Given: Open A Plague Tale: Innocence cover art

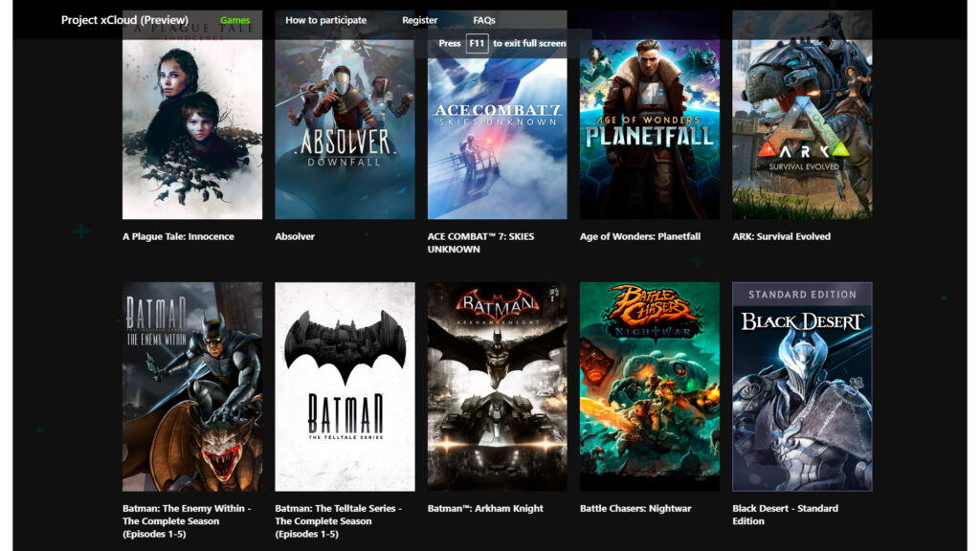Looking at the screenshot, I should click(x=192, y=115).
